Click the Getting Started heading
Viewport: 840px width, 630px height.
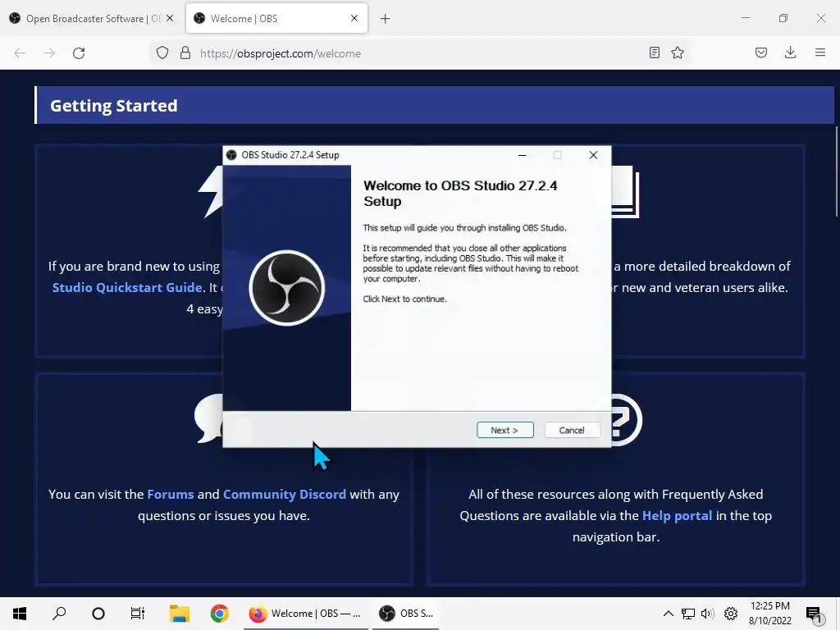pyautogui.click(x=113, y=106)
